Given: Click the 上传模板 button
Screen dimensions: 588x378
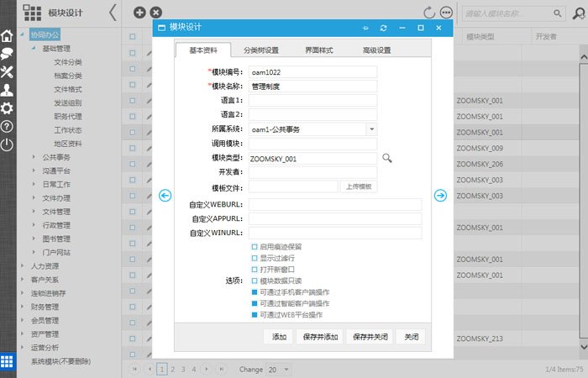Looking at the screenshot, I should pos(359,186).
